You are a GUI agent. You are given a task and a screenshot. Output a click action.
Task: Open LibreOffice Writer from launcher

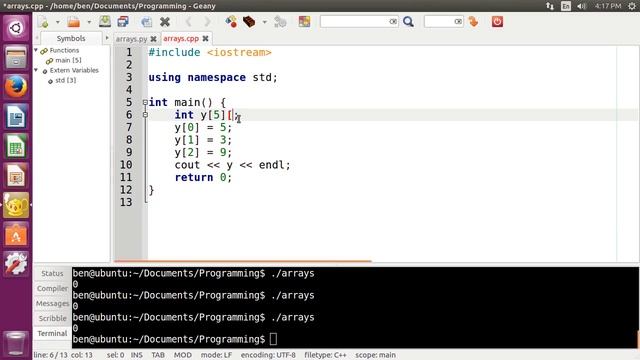(x=16, y=117)
